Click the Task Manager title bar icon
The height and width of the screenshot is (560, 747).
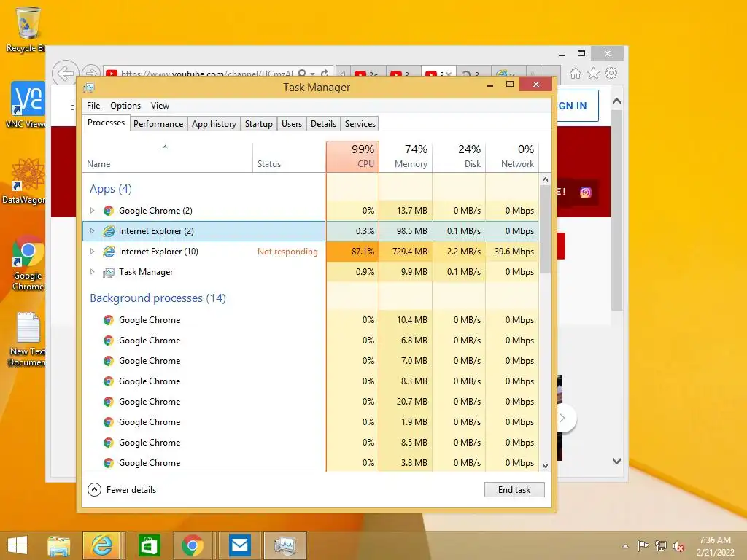coord(88,87)
